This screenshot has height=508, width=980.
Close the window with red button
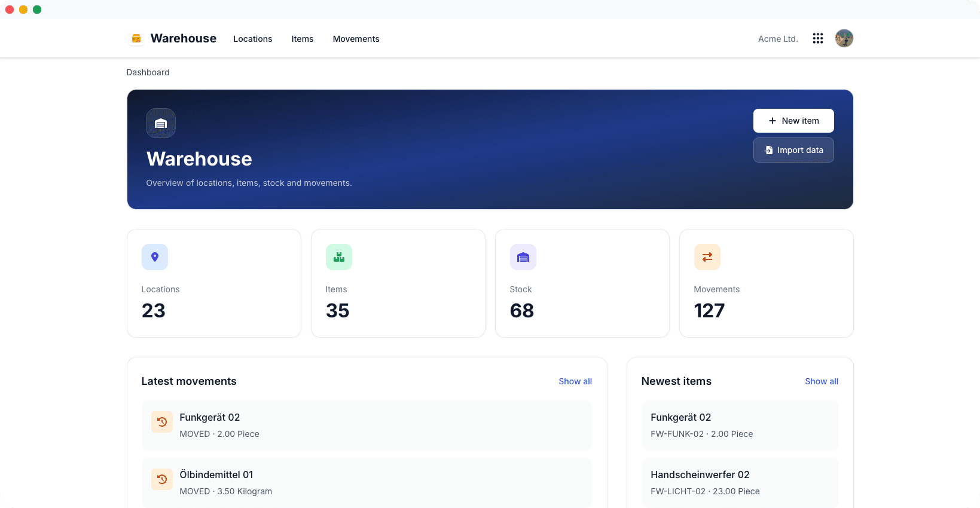click(x=10, y=10)
